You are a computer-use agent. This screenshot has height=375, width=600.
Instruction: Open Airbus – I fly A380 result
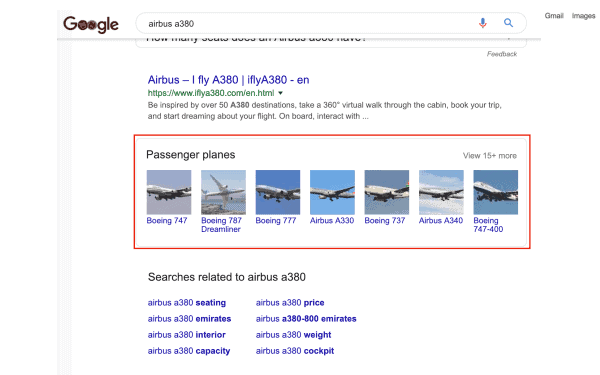click(x=228, y=80)
